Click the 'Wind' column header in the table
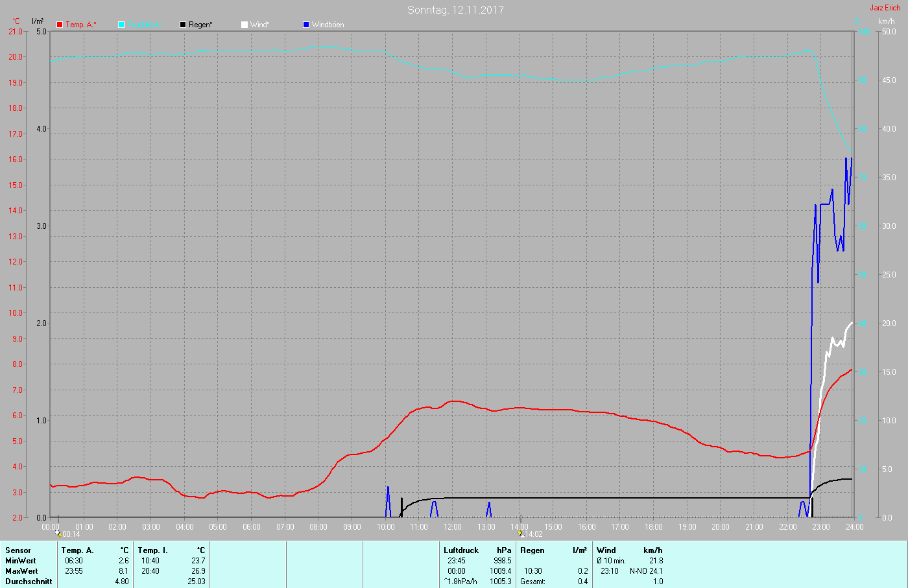 click(606, 550)
